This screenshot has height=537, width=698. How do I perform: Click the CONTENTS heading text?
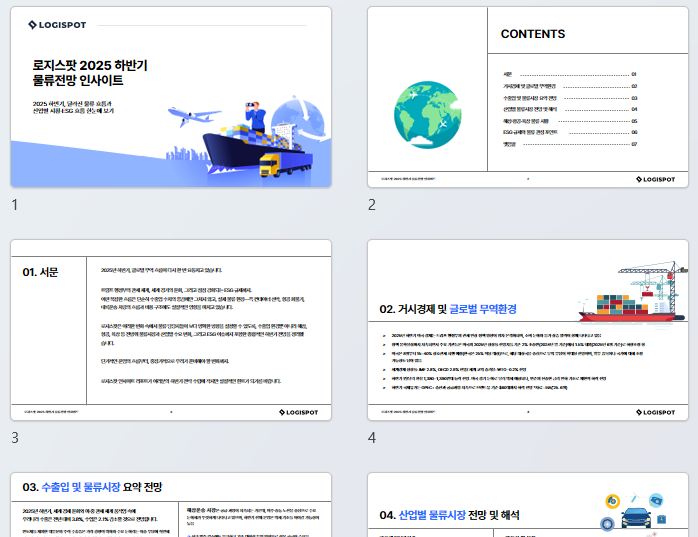pyautogui.click(x=532, y=34)
